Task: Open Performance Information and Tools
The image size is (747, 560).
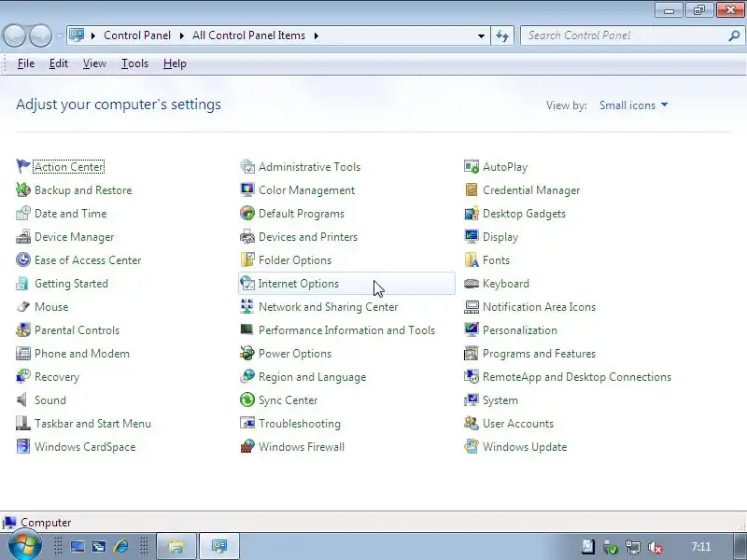Action: 346,330
